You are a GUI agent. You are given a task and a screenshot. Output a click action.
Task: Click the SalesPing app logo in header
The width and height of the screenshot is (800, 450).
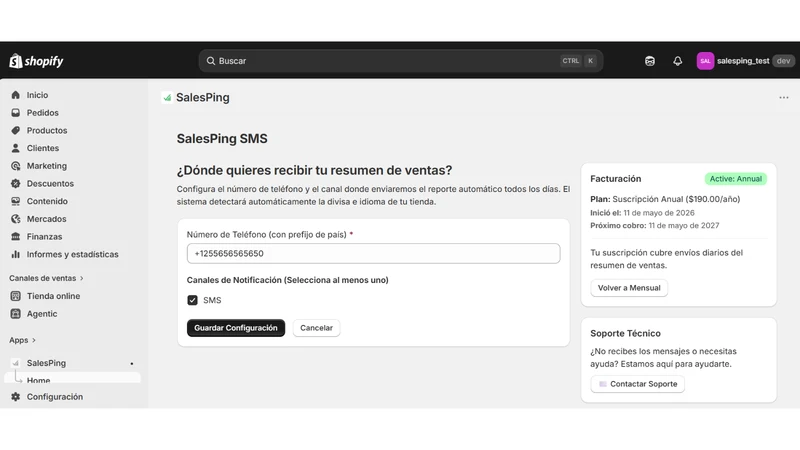coord(167,97)
